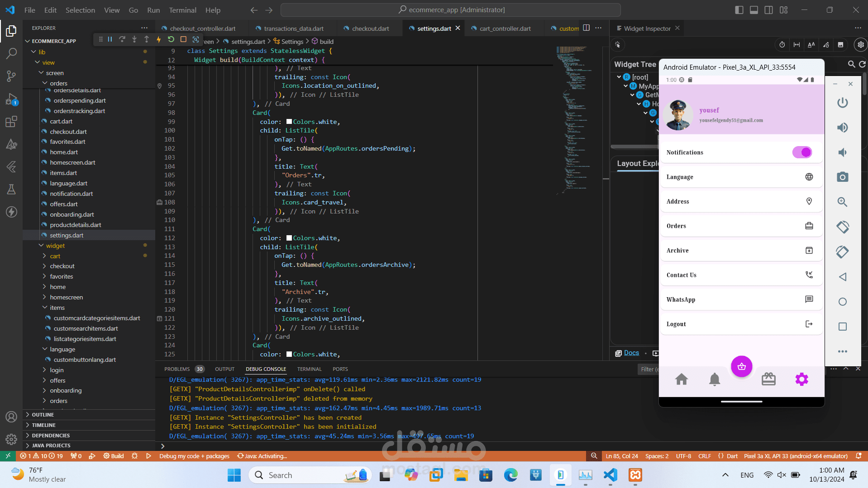
Task: Open the Accounts menu in activity bar
Action: coord(11,417)
